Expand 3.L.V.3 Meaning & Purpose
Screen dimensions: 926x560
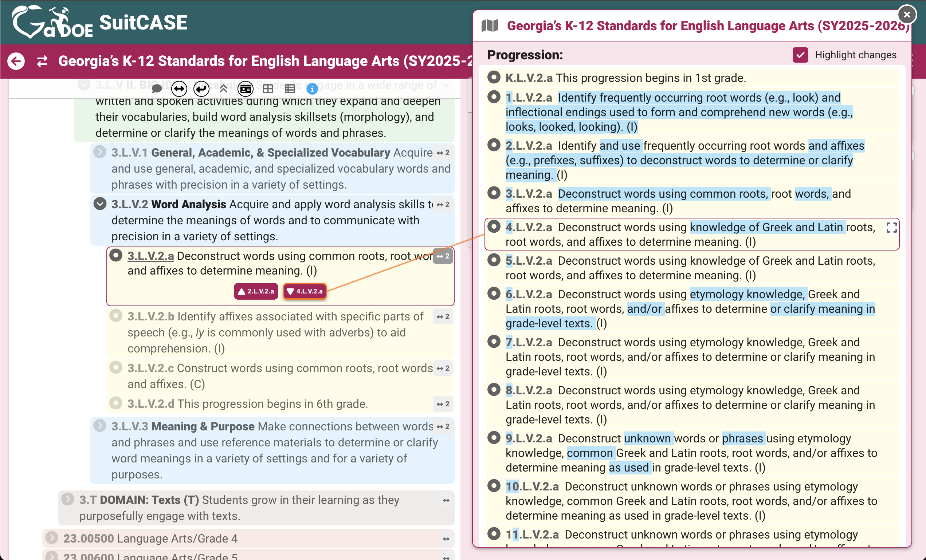(x=99, y=426)
